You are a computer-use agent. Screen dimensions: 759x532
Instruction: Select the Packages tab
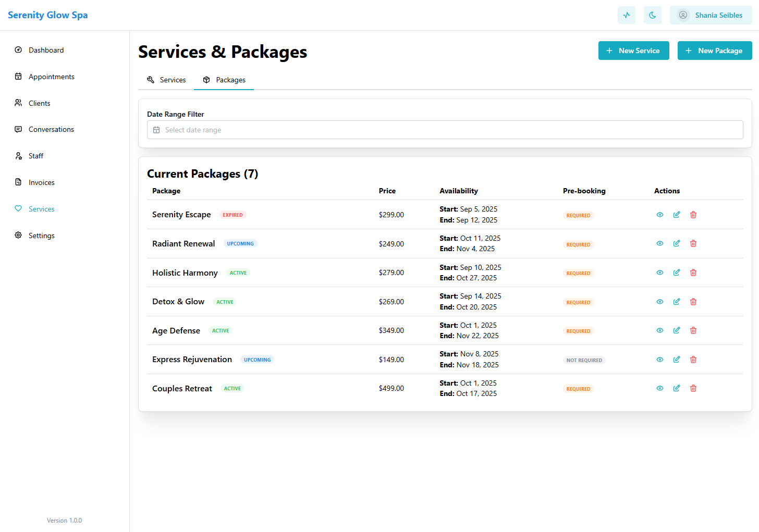(224, 80)
